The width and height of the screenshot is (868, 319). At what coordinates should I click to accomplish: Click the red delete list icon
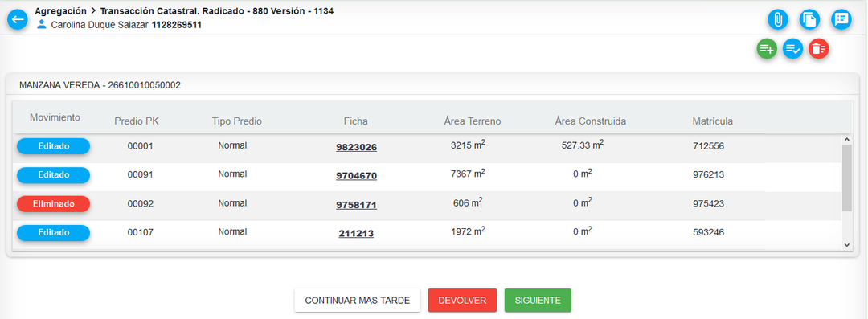pos(819,49)
